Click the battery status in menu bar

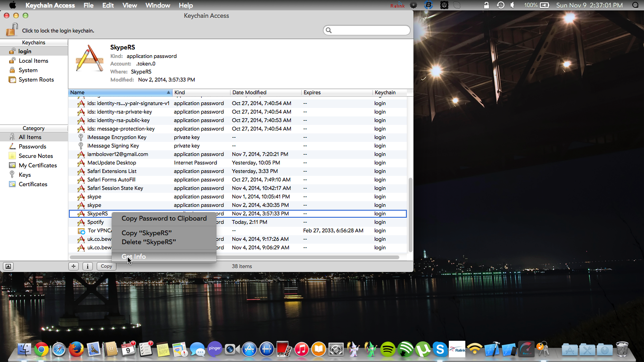click(537, 5)
